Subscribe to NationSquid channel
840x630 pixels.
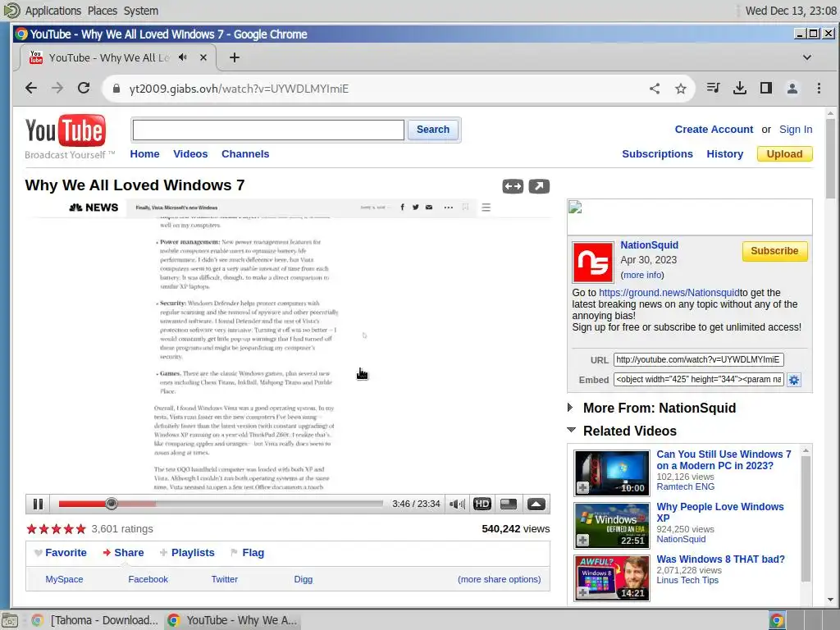pos(774,251)
